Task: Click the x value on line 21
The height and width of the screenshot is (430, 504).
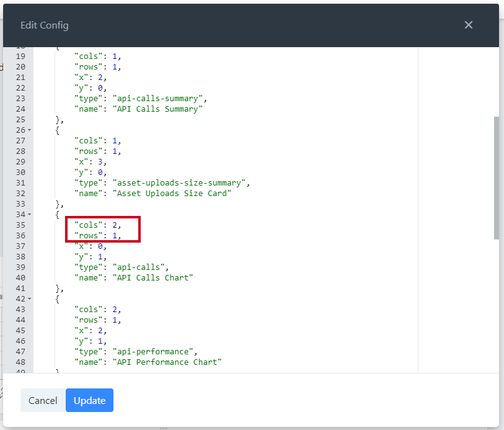Action: (100, 78)
